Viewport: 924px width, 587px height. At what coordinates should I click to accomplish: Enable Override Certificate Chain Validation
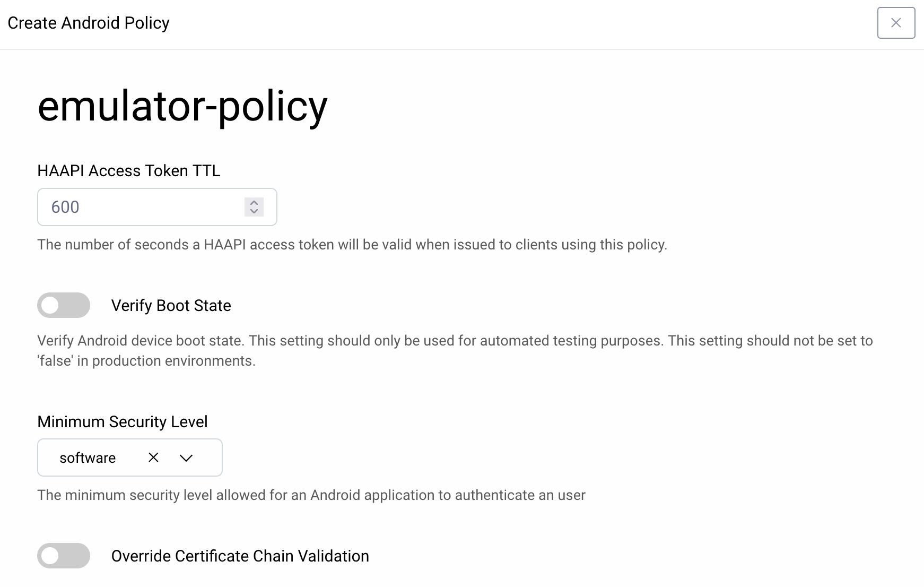(63, 556)
